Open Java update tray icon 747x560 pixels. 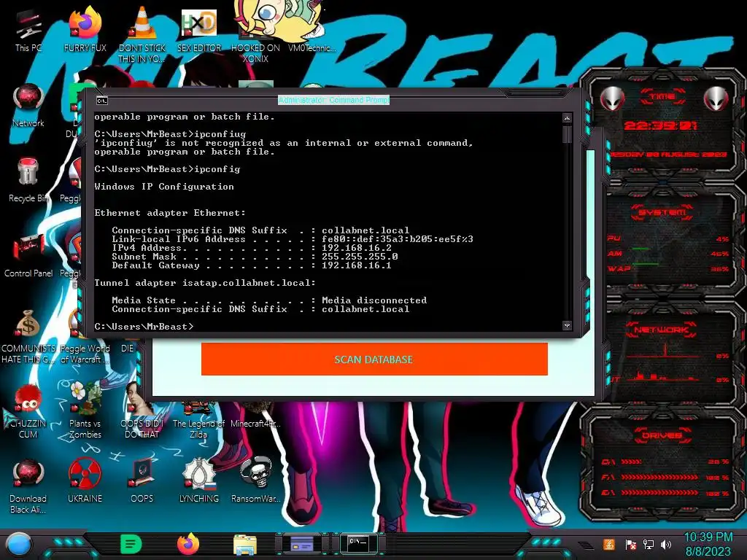(609, 544)
